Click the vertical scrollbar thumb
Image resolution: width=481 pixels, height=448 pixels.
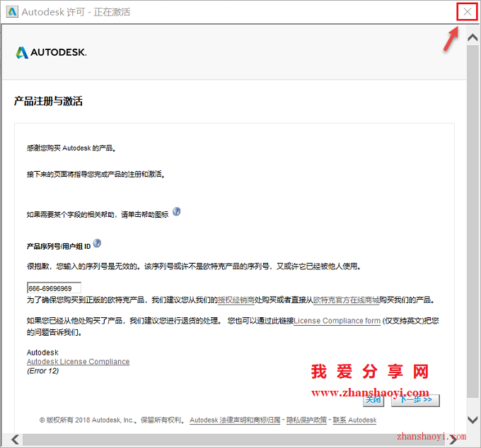coord(473,221)
